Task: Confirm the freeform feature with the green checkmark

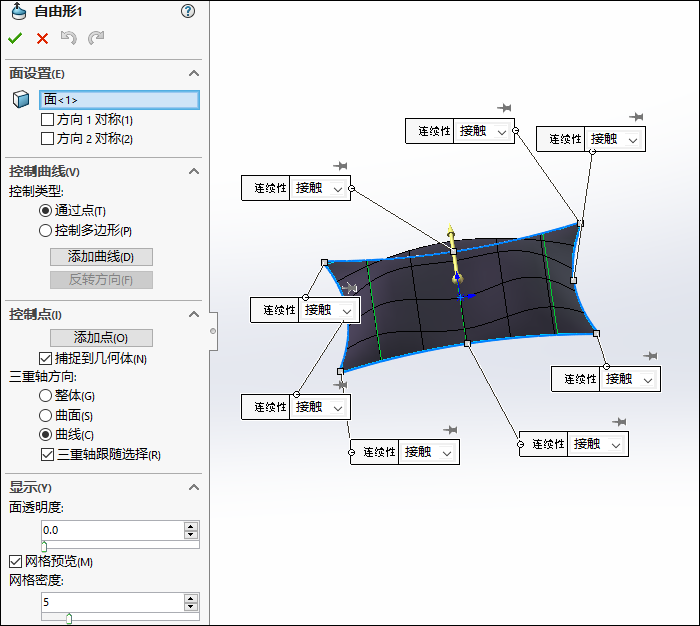Action: coord(15,38)
